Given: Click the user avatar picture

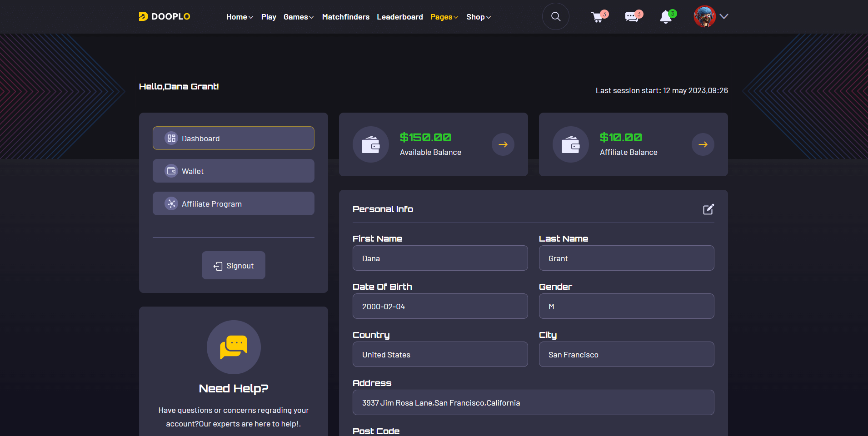Looking at the screenshot, I should click(704, 16).
